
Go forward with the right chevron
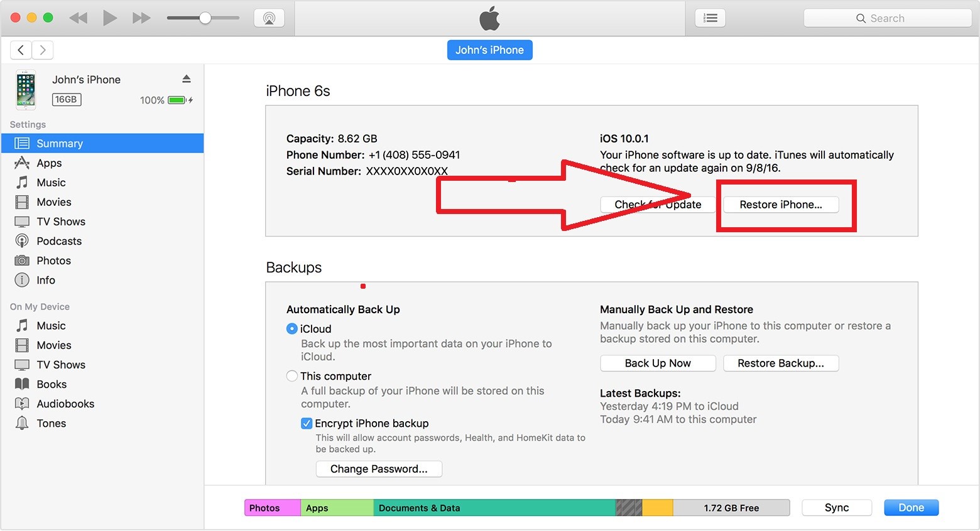[x=42, y=50]
